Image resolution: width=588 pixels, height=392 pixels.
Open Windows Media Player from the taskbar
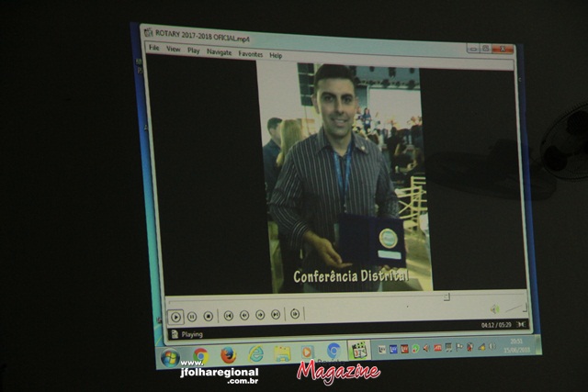[x=307, y=352]
